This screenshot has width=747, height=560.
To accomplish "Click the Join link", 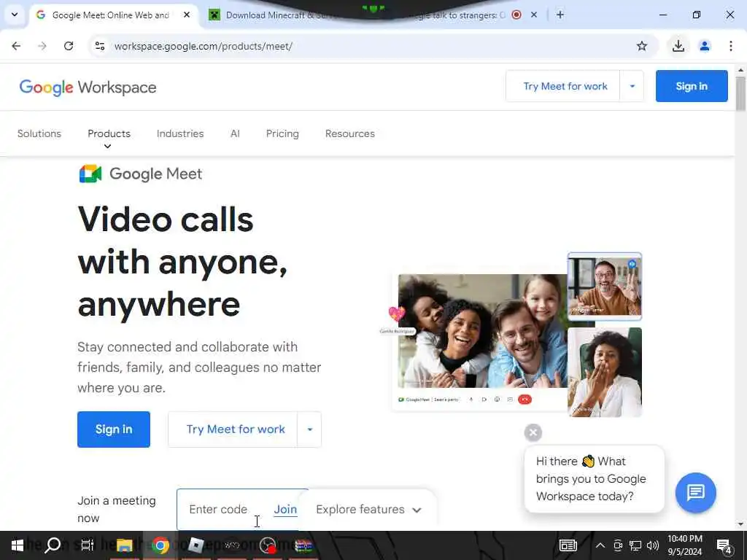I will pos(285,510).
